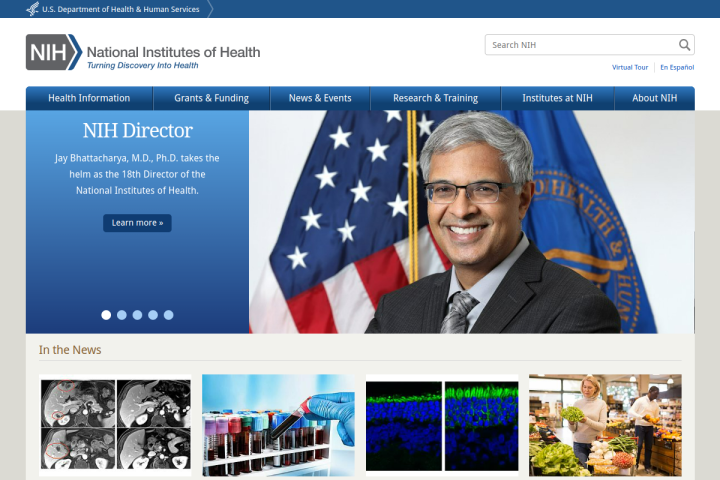Click the NIH Director heading

coord(137,130)
